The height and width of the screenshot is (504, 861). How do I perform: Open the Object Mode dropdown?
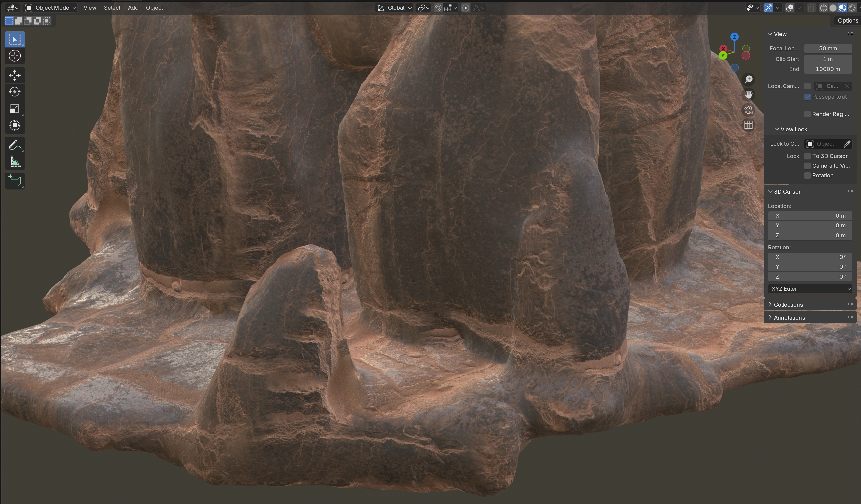click(x=51, y=8)
